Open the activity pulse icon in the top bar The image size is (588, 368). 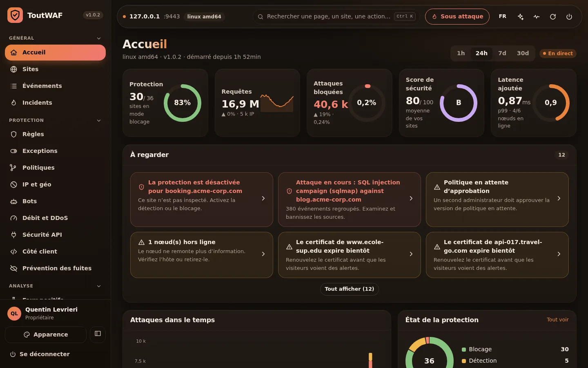pos(537,17)
